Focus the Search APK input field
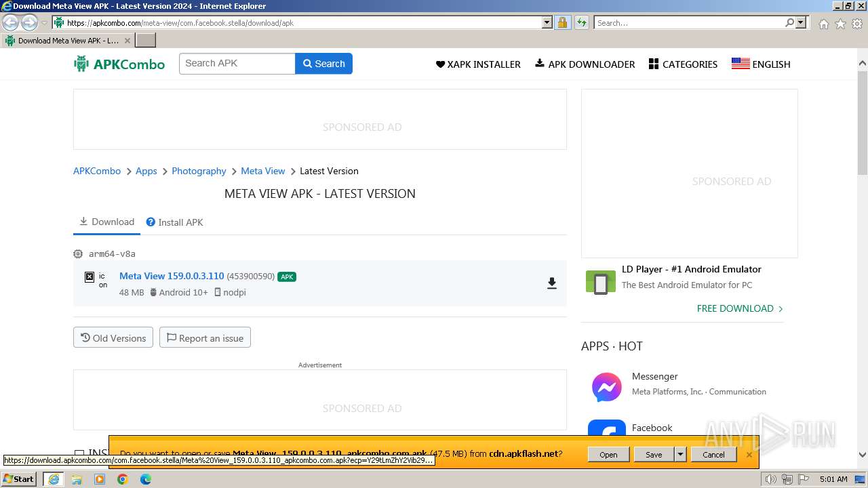Viewport: 868px width, 488px height. click(x=237, y=64)
